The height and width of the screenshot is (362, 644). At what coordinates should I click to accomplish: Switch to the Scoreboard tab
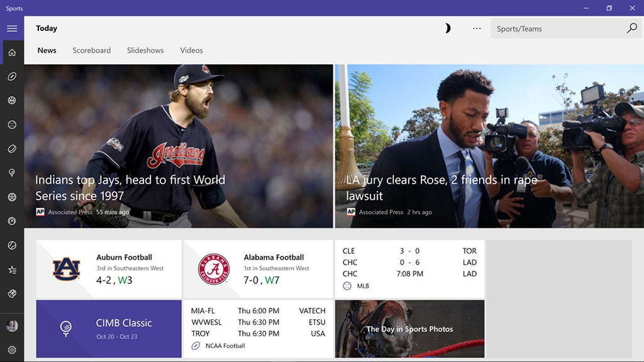click(x=92, y=50)
